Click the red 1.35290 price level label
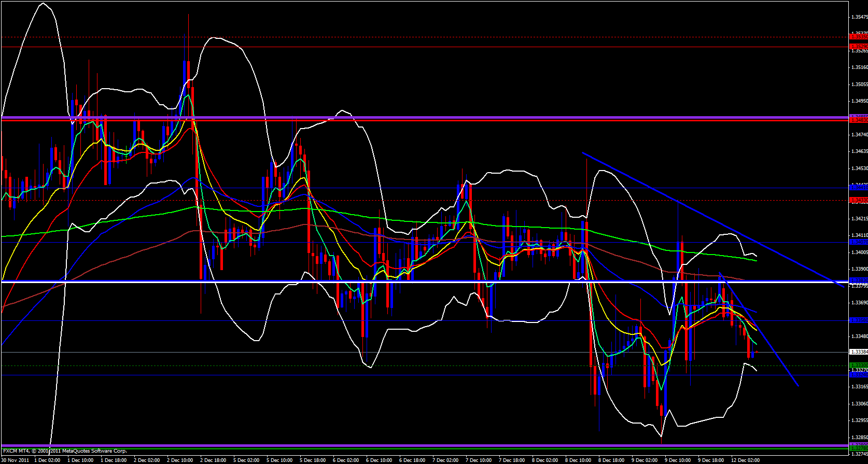The height and width of the screenshot is (464, 868). [858, 47]
